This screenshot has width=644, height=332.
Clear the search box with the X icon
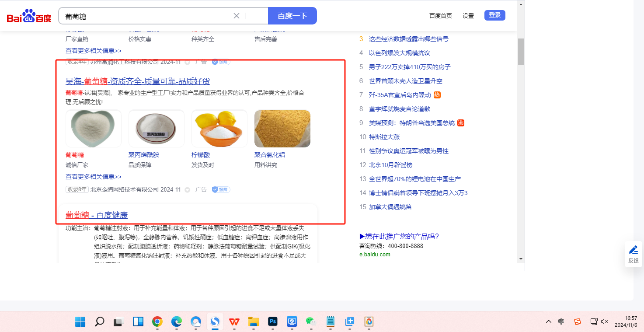pos(237,16)
